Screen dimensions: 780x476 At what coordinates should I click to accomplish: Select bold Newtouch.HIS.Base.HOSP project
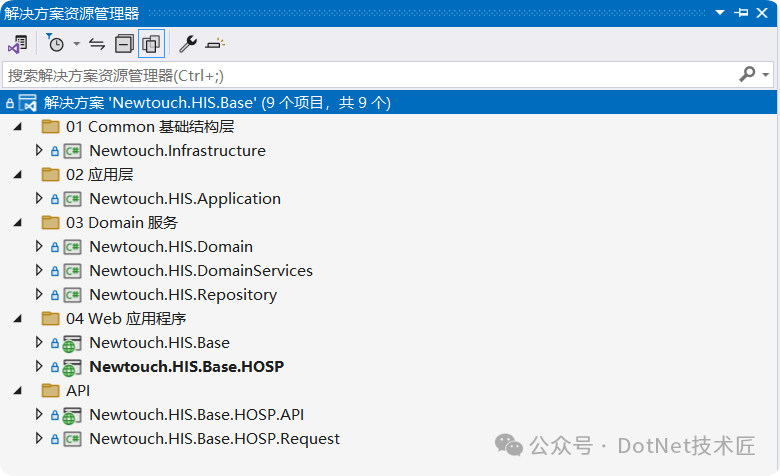click(x=187, y=367)
